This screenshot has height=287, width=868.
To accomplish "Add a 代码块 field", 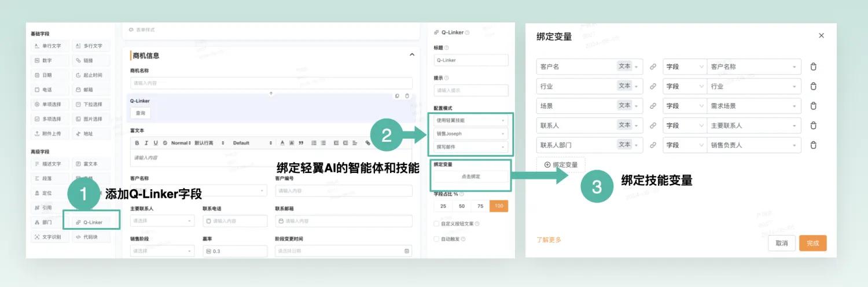I will [90, 237].
